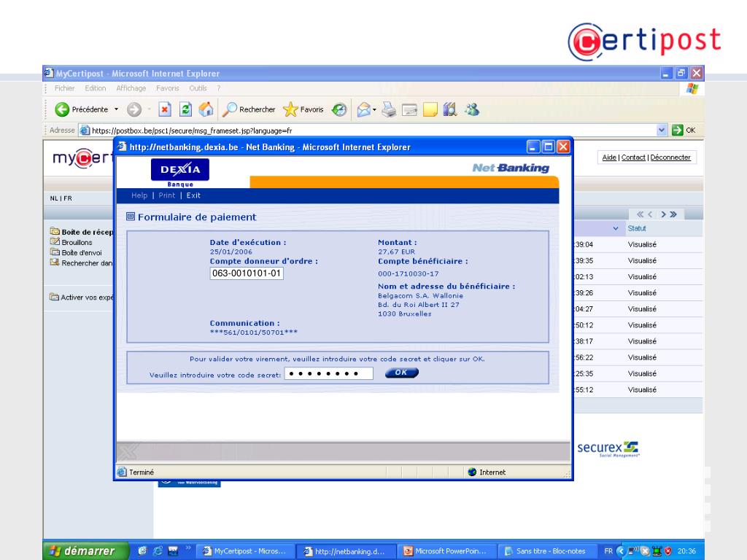Click the Précédente back arrow icon
Image resolution: width=747 pixels, height=560 pixels.
tap(62, 109)
